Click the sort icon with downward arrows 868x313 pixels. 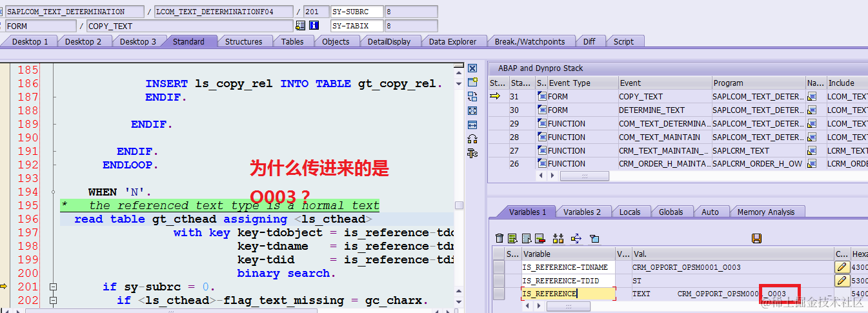[x=559, y=239]
